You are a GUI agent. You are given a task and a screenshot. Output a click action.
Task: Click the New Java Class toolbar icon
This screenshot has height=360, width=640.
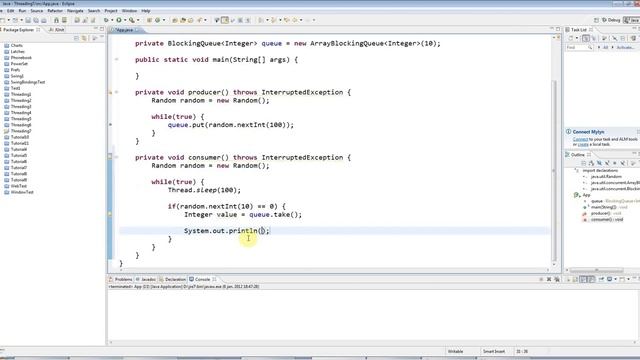pos(157,20)
